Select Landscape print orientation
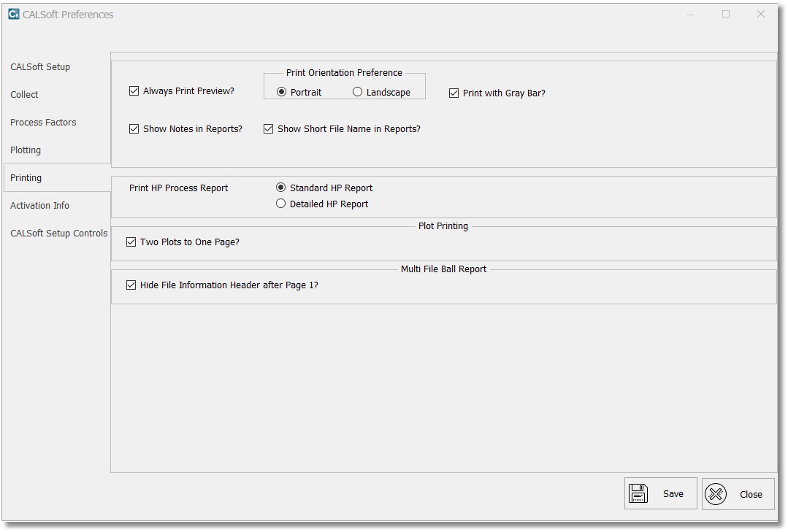Screen dimensions: 788x532 [x=357, y=92]
